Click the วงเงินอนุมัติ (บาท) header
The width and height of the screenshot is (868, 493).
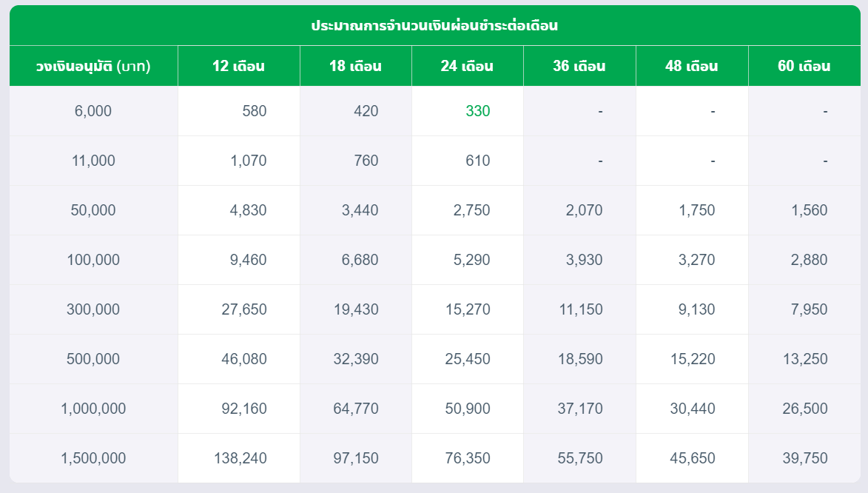(x=93, y=66)
